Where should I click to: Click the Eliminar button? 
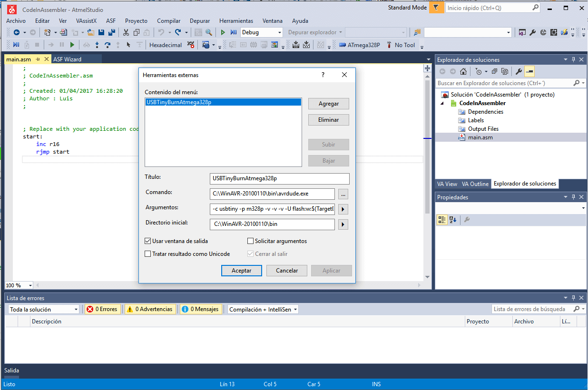click(x=329, y=120)
